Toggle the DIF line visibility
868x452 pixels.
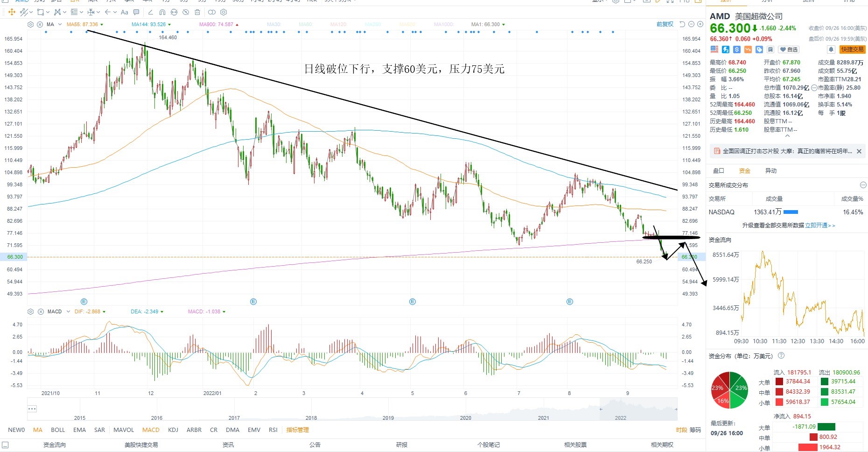tap(90, 311)
